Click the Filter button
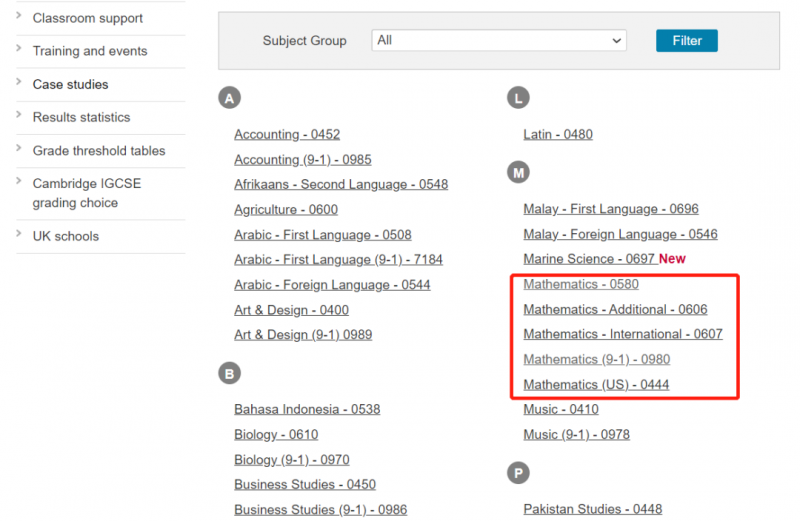Viewport: 800px width, 521px height. click(x=687, y=40)
